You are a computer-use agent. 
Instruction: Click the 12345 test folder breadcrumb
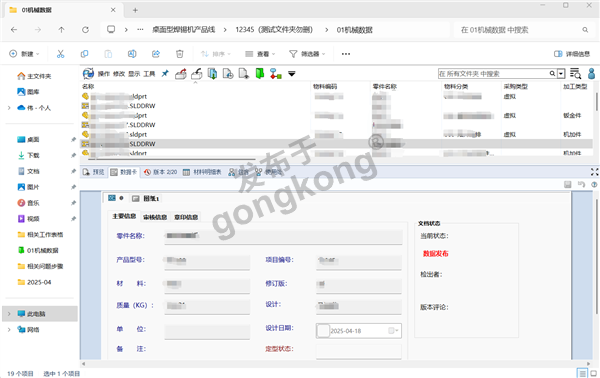coord(274,29)
